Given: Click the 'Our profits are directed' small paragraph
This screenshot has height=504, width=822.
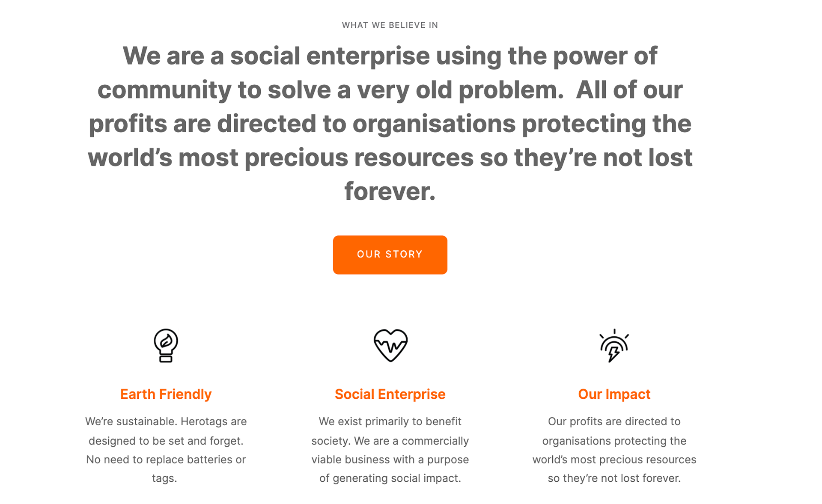Looking at the screenshot, I should (x=614, y=450).
